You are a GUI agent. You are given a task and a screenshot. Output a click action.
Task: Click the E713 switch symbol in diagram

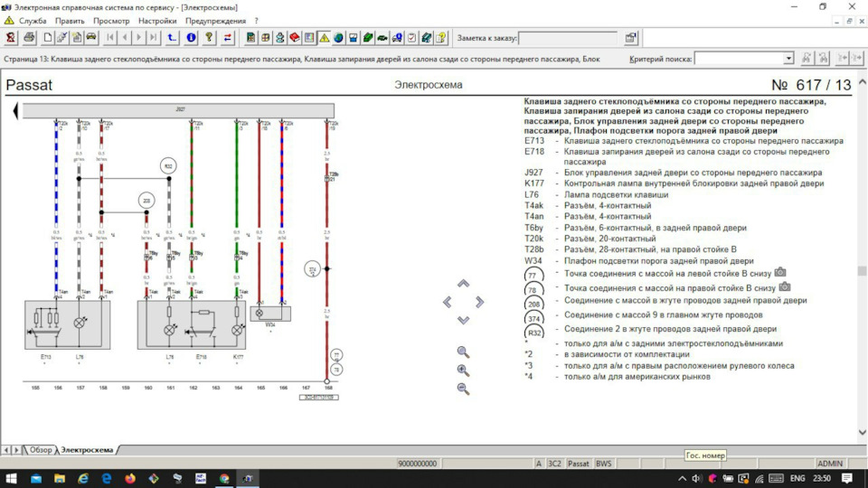[x=46, y=324]
